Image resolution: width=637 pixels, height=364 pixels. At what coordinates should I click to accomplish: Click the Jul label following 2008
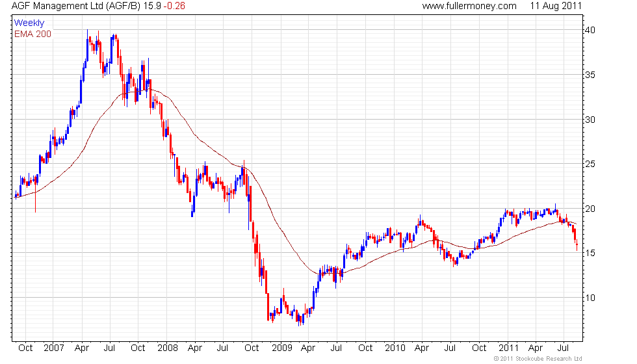click(x=222, y=348)
